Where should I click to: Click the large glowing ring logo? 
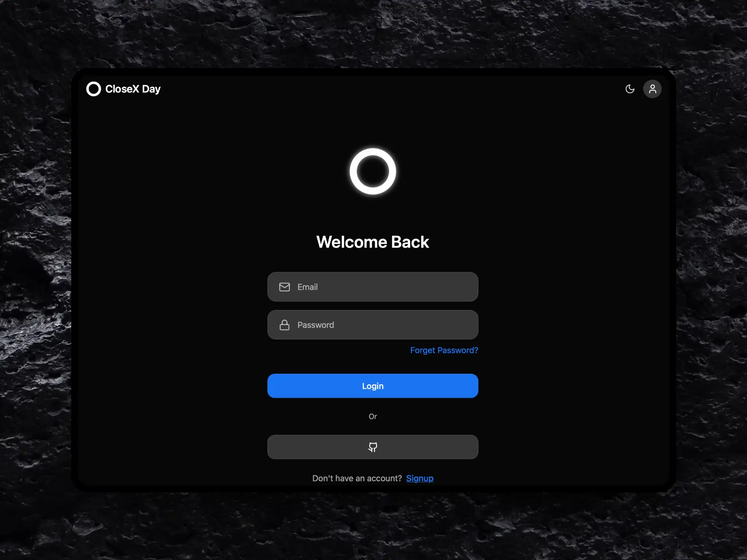tap(373, 171)
